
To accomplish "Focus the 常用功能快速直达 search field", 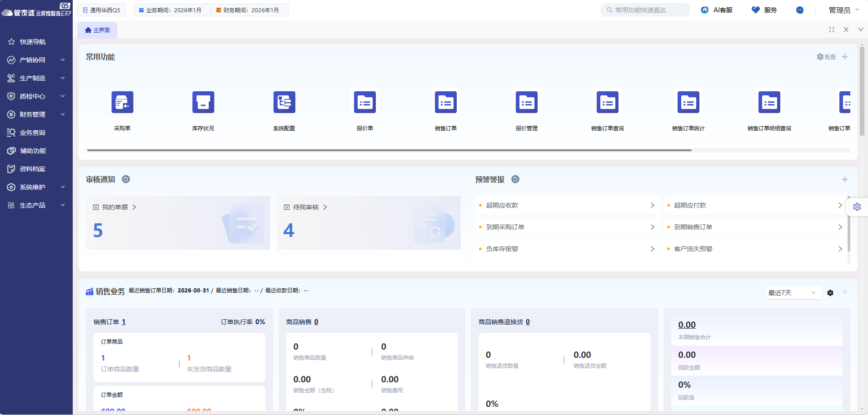I will (x=645, y=10).
